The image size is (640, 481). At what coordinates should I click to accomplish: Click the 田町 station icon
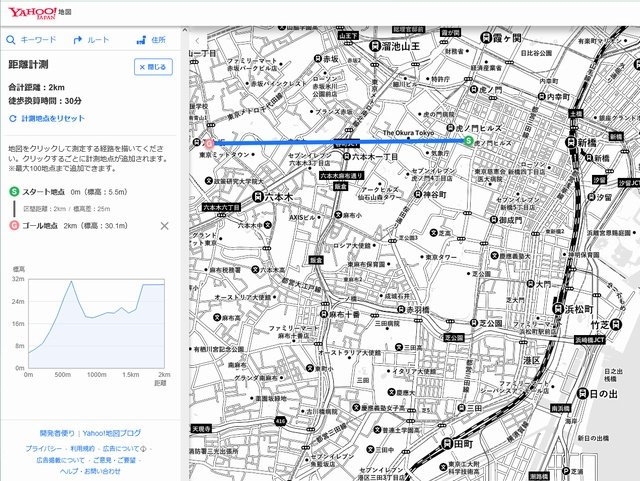click(x=446, y=442)
